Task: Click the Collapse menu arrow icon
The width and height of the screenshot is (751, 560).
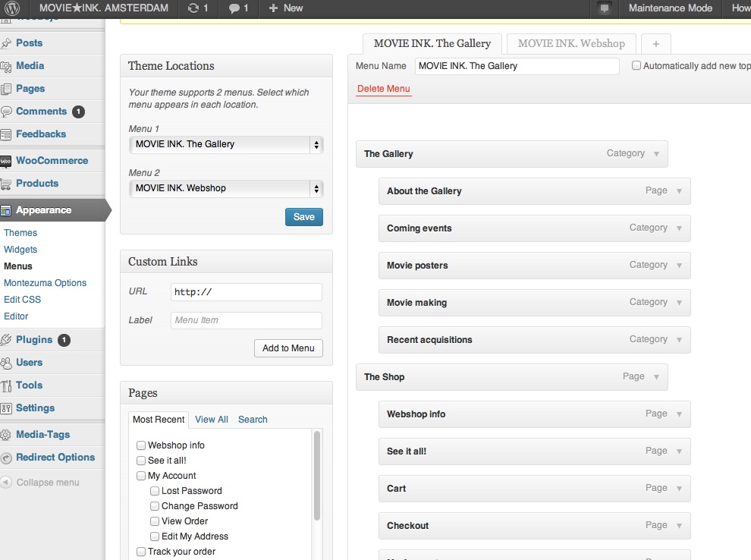Action: 6,482
